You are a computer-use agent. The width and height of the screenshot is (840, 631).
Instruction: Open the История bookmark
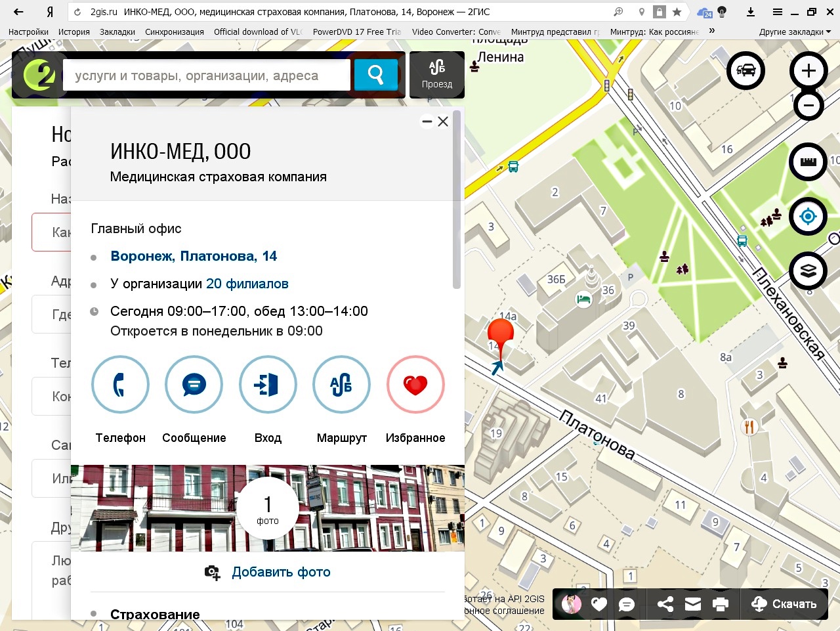[73, 32]
